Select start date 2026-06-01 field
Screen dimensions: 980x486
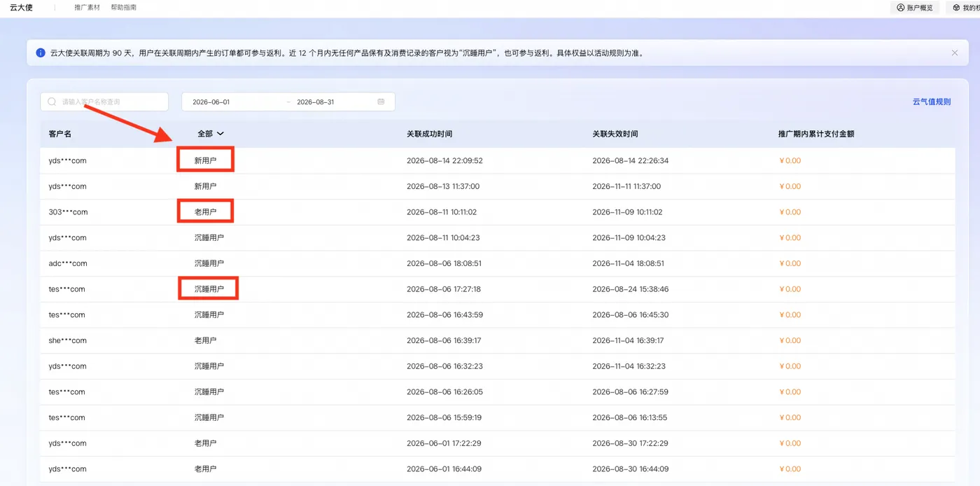pos(211,102)
